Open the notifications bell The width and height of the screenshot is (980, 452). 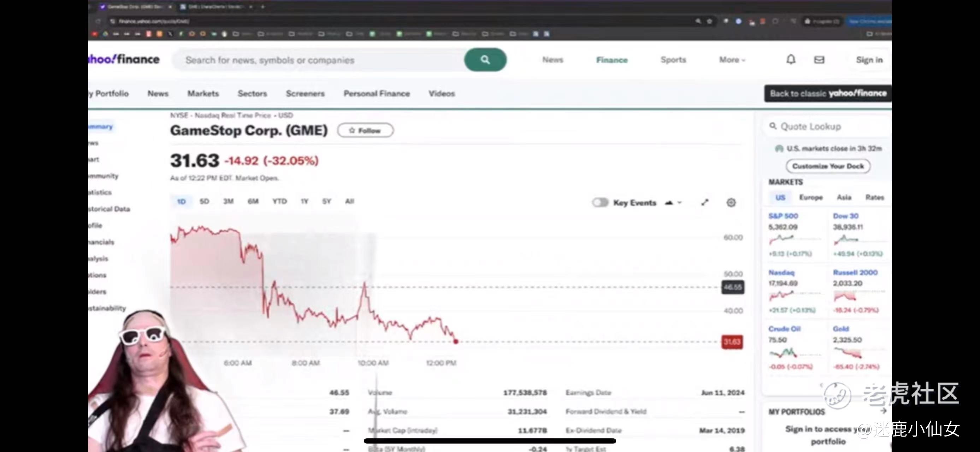pyautogui.click(x=791, y=60)
